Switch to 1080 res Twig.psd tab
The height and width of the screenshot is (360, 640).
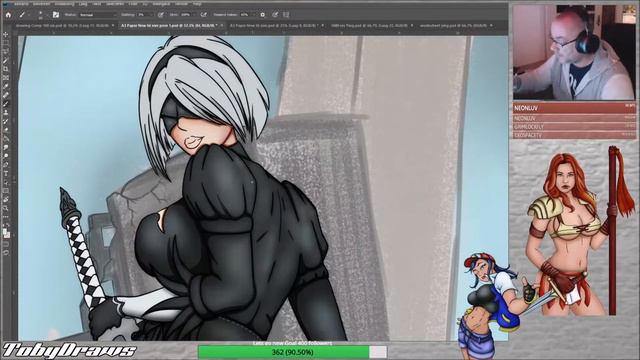click(x=370, y=25)
